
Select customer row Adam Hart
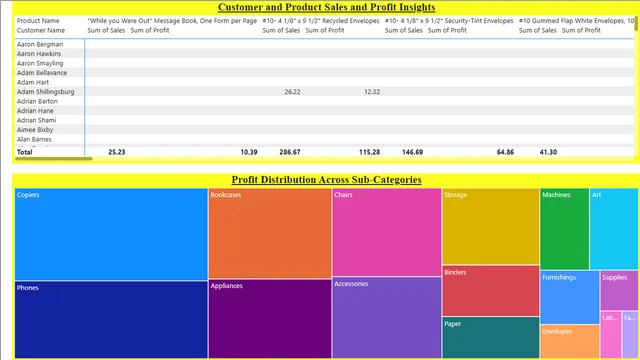click(x=33, y=82)
